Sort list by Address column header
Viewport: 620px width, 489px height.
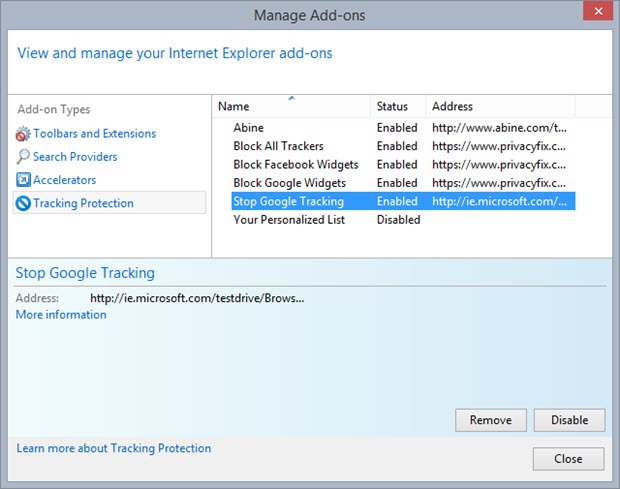point(500,106)
